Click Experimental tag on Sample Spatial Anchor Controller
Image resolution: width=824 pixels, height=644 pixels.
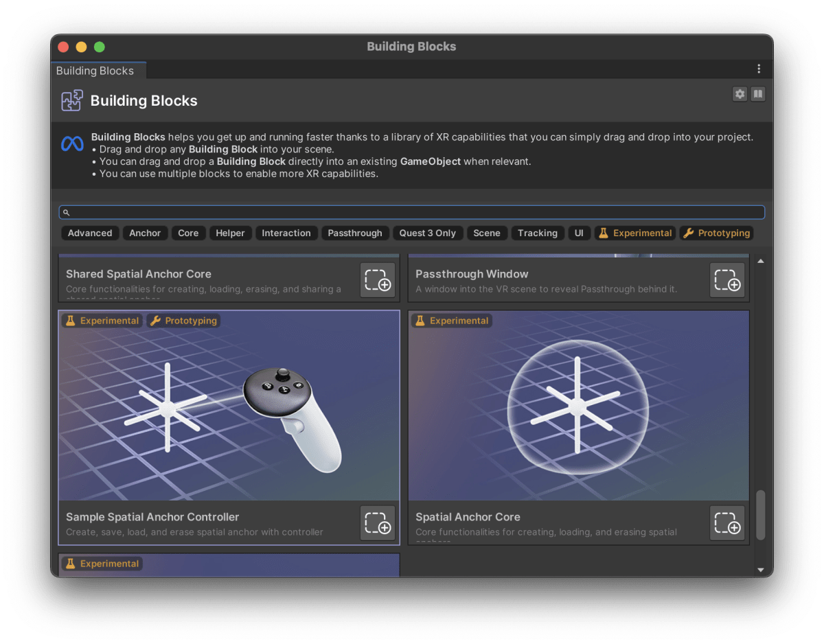coord(102,321)
